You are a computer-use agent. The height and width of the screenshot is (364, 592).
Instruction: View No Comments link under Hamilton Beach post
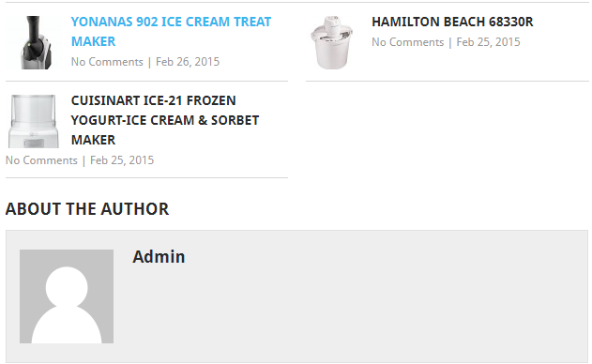coord(408,42)
